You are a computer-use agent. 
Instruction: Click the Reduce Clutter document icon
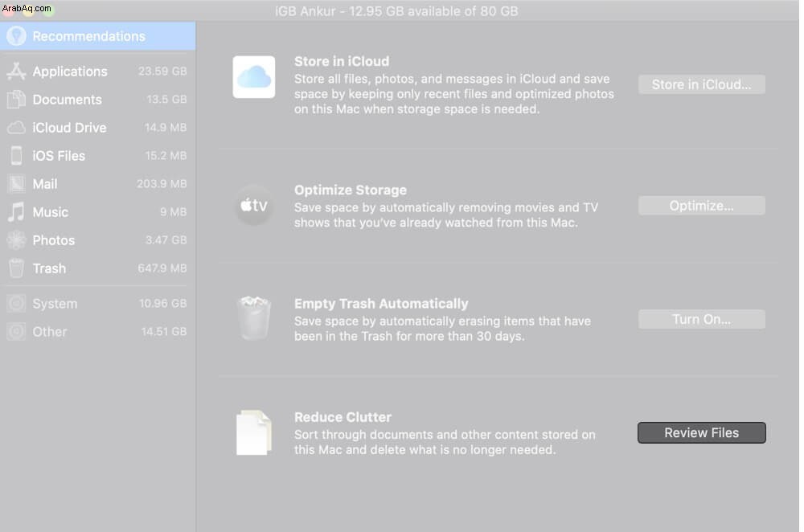pos(254,432)
